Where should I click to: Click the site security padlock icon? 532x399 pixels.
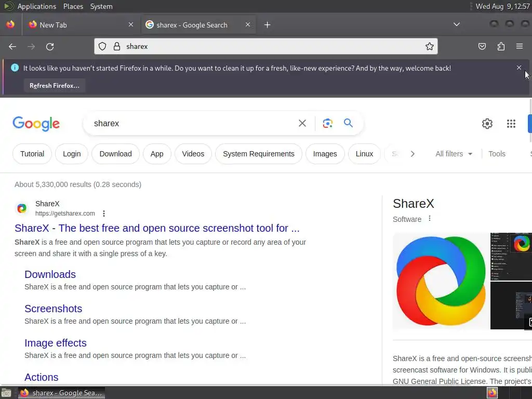117,46
